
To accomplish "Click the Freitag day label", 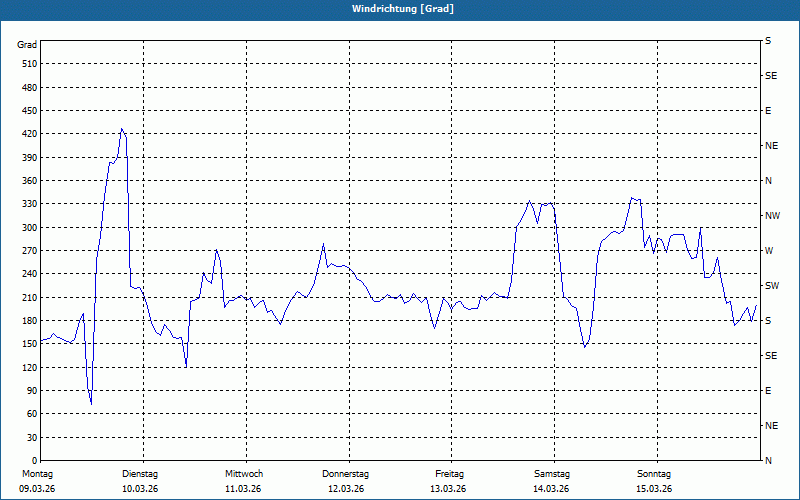I will tap(449, 473).
